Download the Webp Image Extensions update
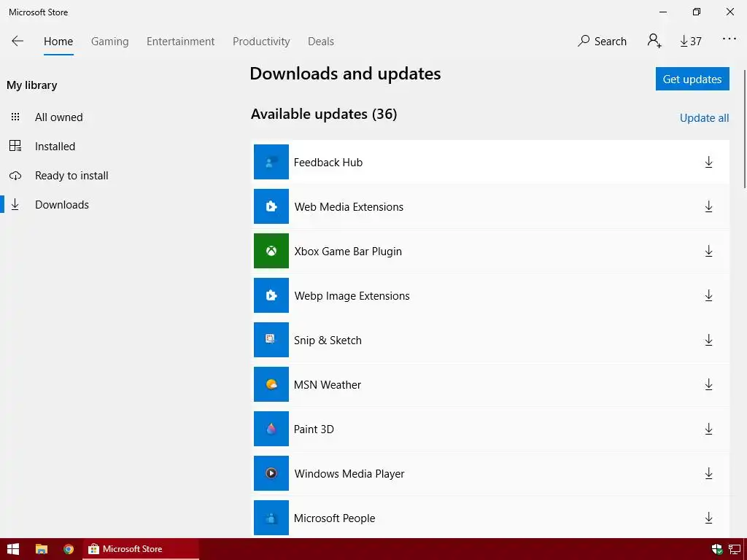This screenshot has width=747, height=560. 708,296
